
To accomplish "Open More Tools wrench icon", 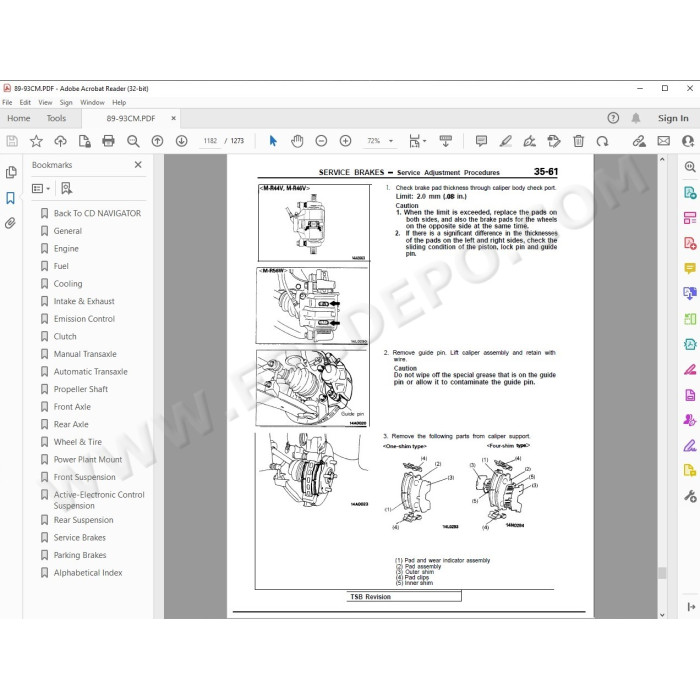I will 690,496.
